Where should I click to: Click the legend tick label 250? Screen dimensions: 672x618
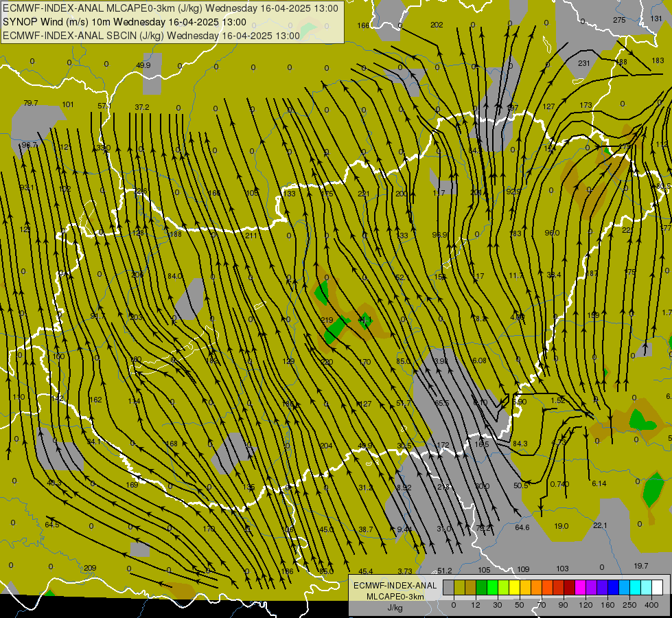click(629, 605)
